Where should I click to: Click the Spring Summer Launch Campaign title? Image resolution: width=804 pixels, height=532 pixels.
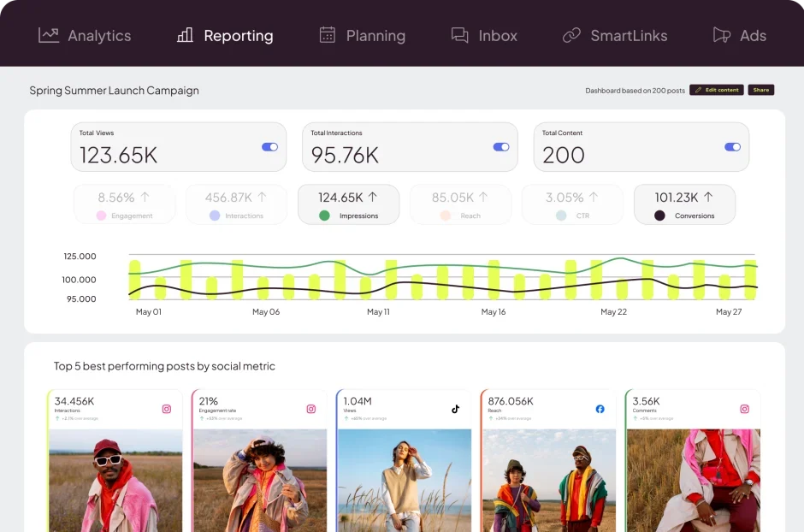click(x=114, y=91)
